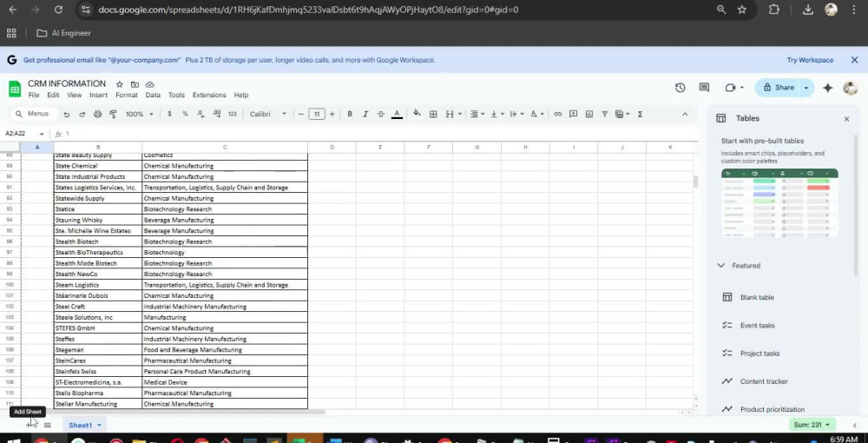Screen dimensions: 868x443
Task: Open text wrapping dropdown
Action: point(516,114)
